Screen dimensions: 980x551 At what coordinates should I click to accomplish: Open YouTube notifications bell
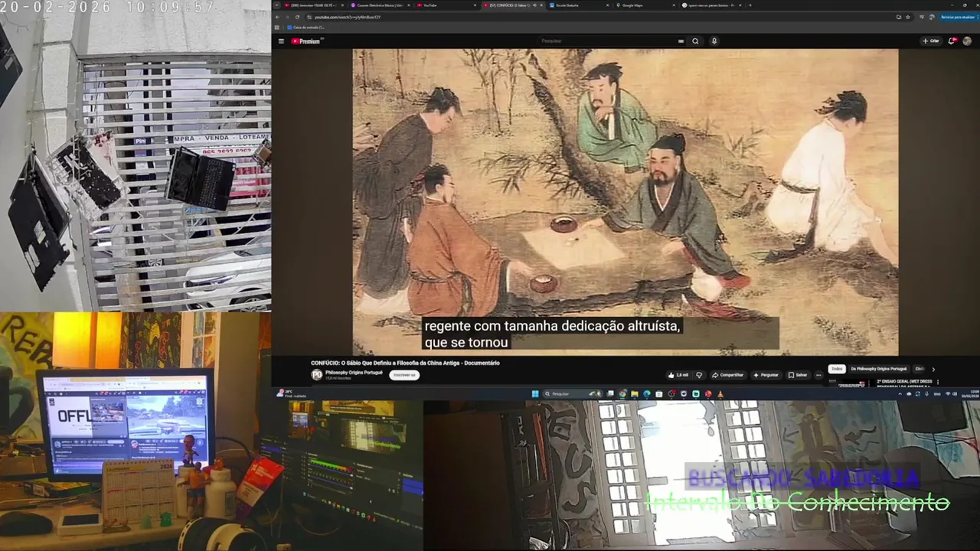click(953, 41)
